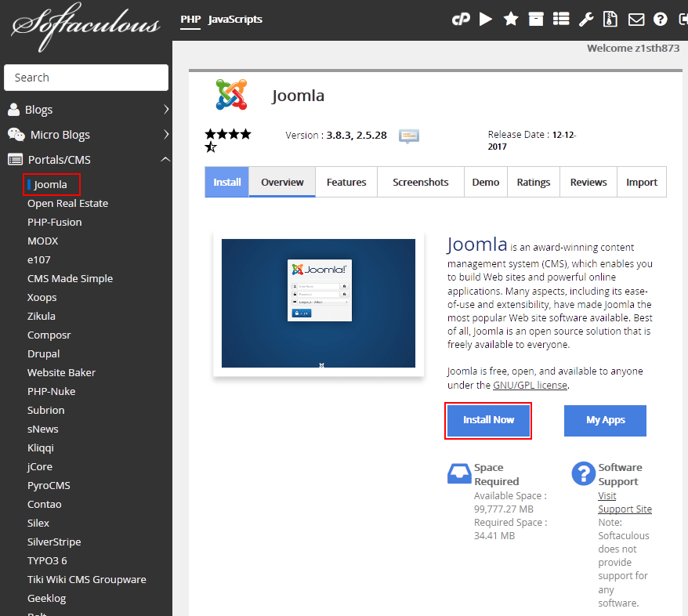688x616 pixels.
Task: Select Drupal in the sidebar list
Action: click(44, 354)
